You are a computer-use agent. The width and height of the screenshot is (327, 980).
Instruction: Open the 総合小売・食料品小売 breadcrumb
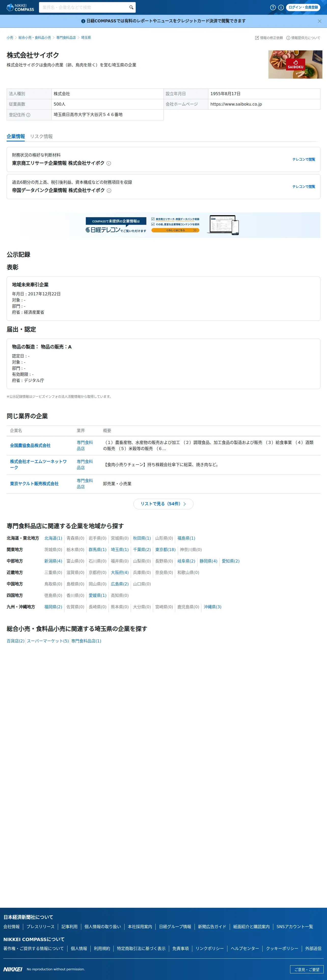(x=35, y=38)
